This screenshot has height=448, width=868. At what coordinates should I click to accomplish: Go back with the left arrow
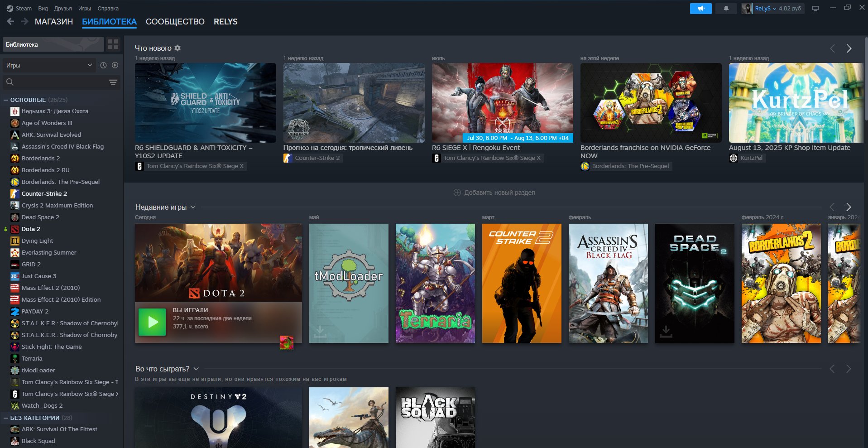(x=10, y=21)
